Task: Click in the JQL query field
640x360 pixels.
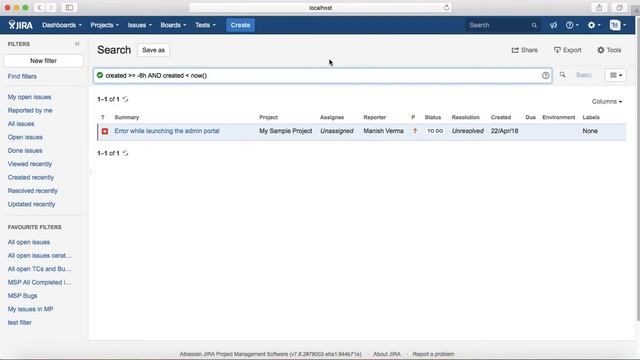Action: [x=322, y=76]
